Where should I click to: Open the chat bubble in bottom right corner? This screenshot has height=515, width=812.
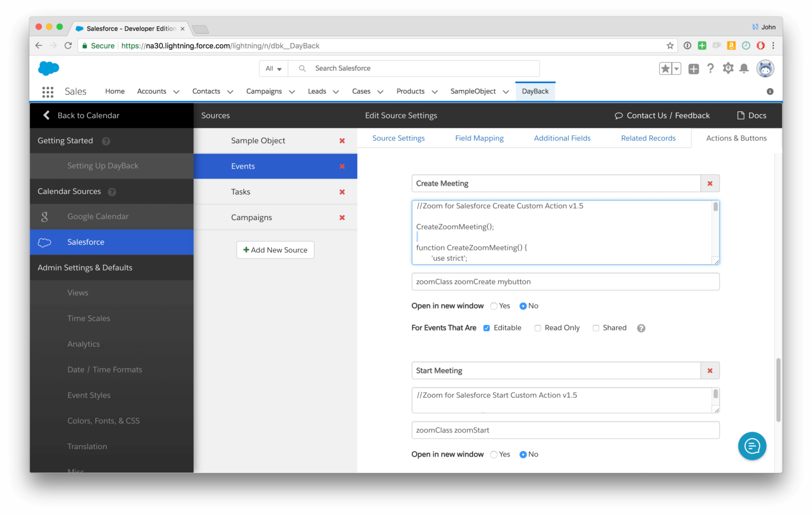[x=752, y=446]
